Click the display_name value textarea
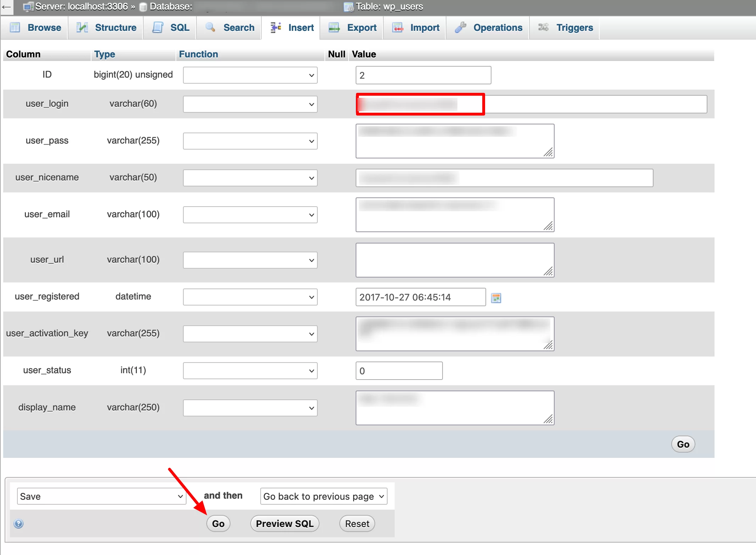The width and height of the screenshot is (756, 555). click(x=455, y=408)
